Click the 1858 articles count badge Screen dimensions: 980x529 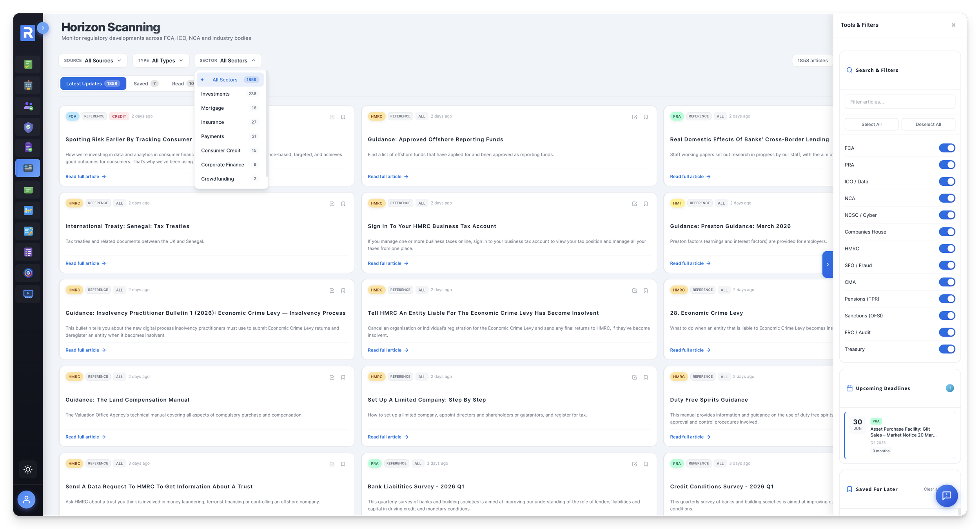(x=812, y=60)
